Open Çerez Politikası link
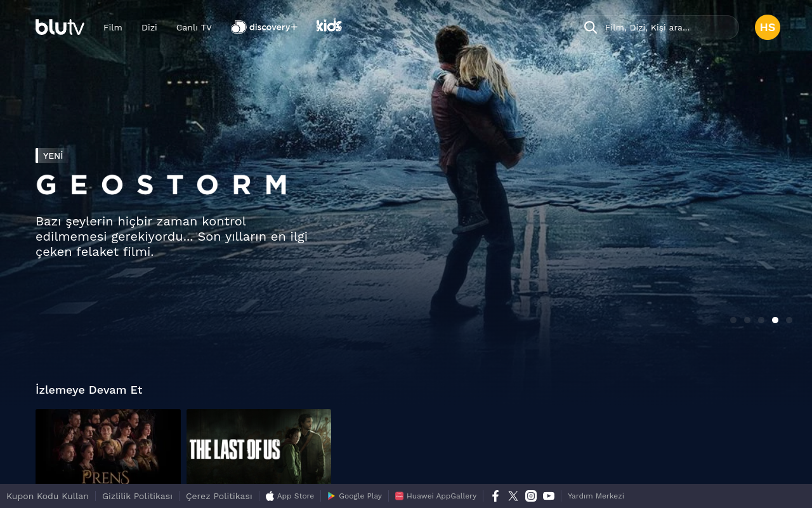This screenshot has height=508, width=812. pyautogui.click(x=219, y=496)
